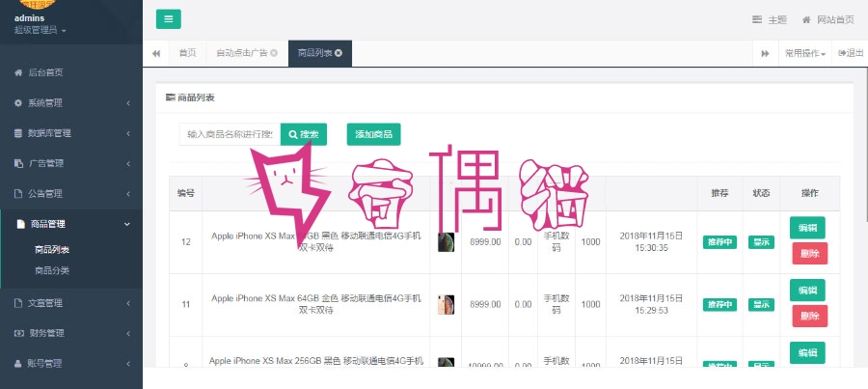
Task: Open thumbnail image of product 11
Action: point(447,305)
